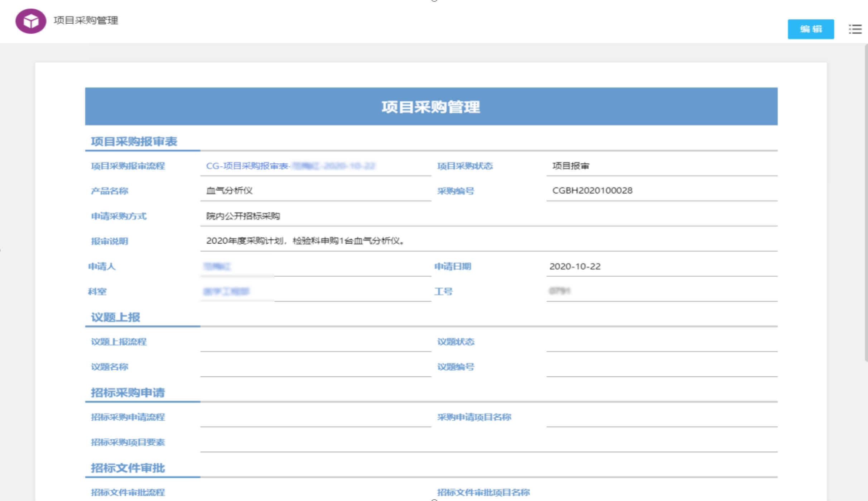
Task: Click the 招标文件审批项目名称 label
Action: coord(483,492)
